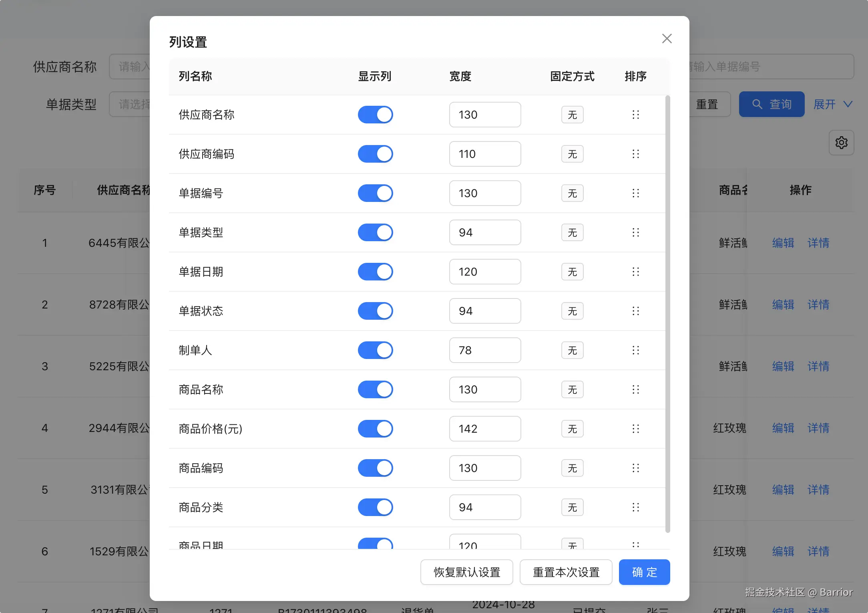Screen dimensions: 868x613
Task: Click the drag-sort handle for 制单人 row
Action: tap(635, 350)
